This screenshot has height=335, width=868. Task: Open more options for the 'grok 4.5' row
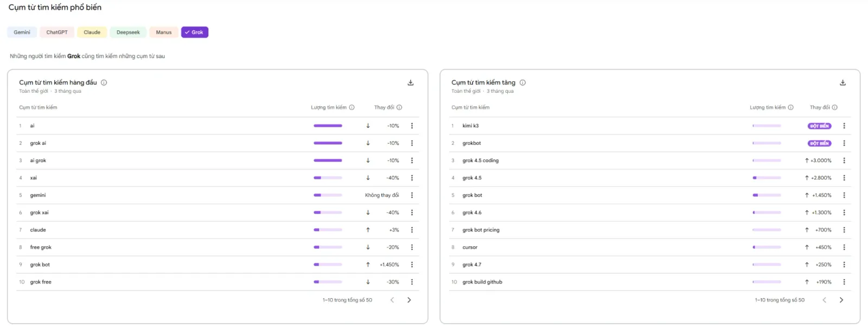844,178
